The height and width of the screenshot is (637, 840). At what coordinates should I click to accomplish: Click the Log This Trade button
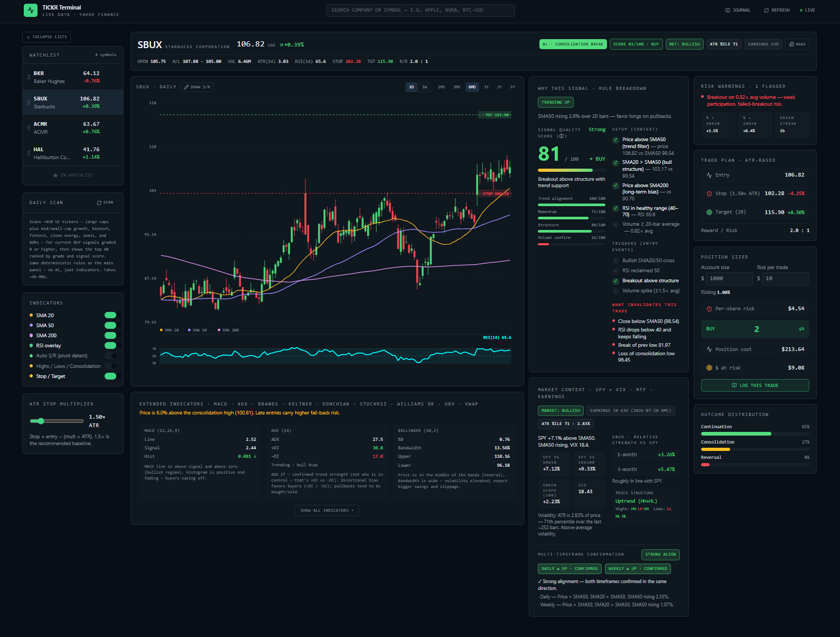[755, 385]
